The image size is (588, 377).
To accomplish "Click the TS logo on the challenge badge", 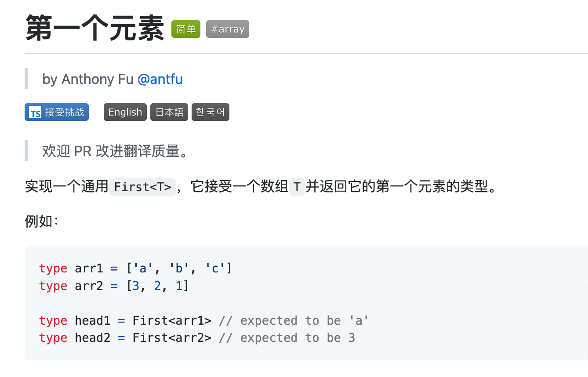I will pyautogui.click(x=35, y=112).
